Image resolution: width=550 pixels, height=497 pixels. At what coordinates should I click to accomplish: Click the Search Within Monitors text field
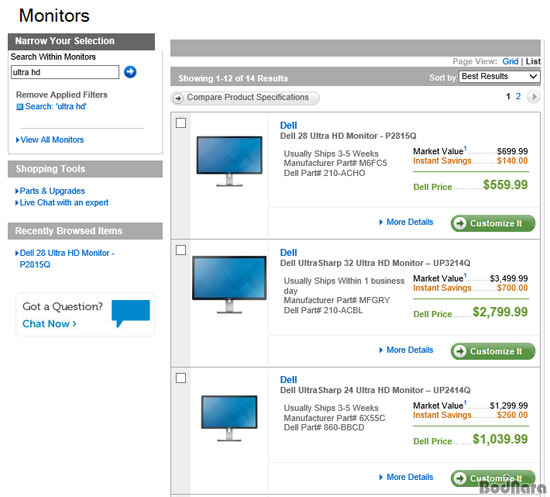(65, 72)
